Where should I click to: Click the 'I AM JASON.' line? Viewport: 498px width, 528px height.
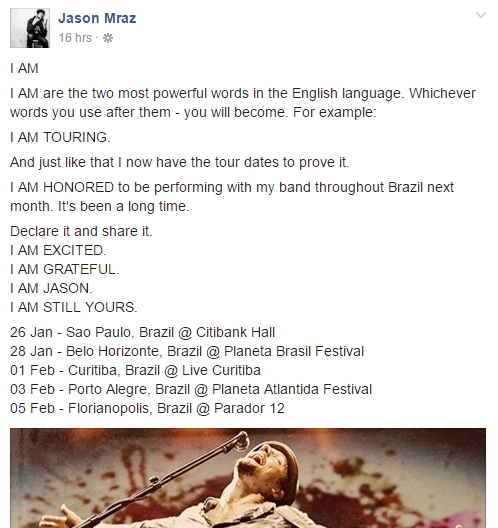click(51, 289)
